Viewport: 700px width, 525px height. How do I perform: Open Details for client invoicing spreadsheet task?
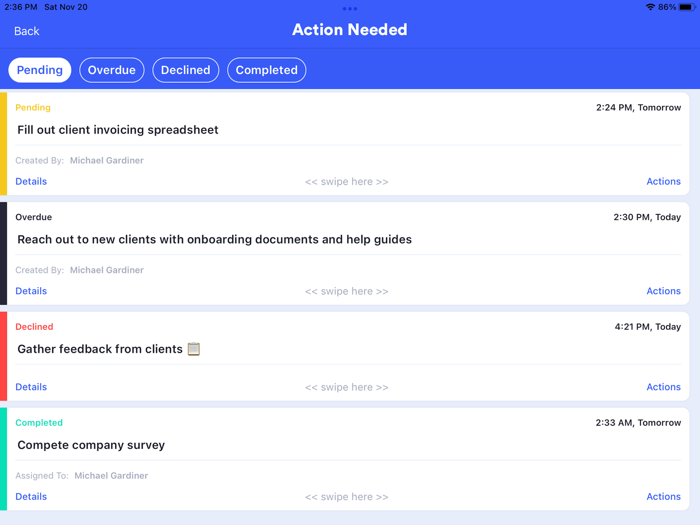[31, 181]
